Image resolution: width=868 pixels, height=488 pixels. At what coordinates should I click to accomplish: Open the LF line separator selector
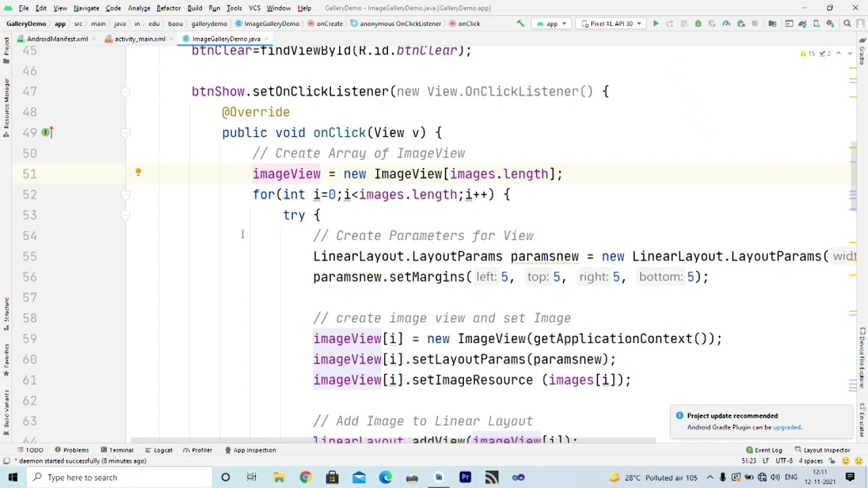[766, 461]
